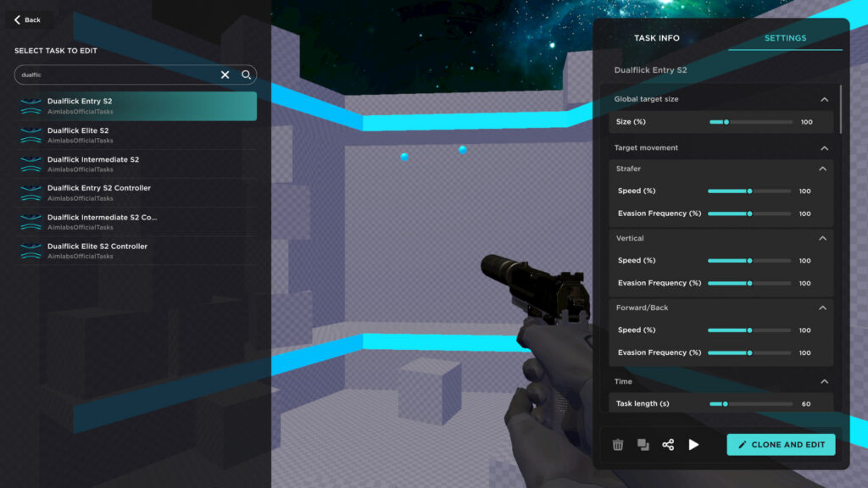Select Dualflick Elite S2 task
Image resolution: width=868 pixels, height=488 pixels.
point(136,135)
